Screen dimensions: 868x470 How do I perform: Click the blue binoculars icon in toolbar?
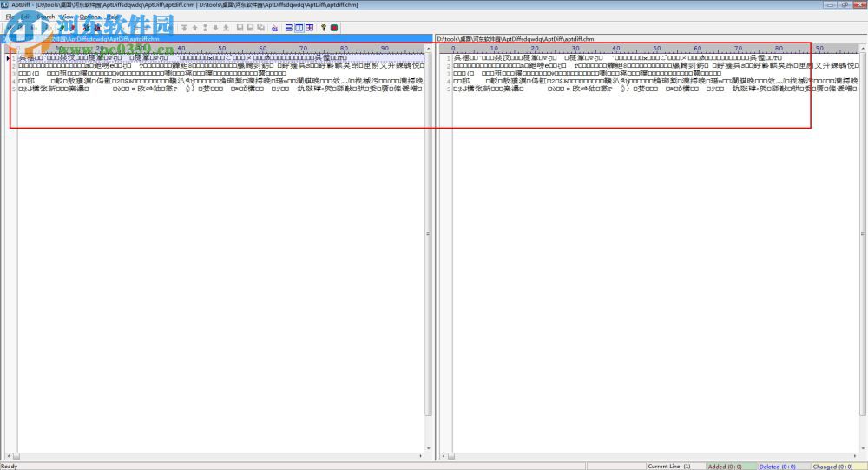point(274,28)
